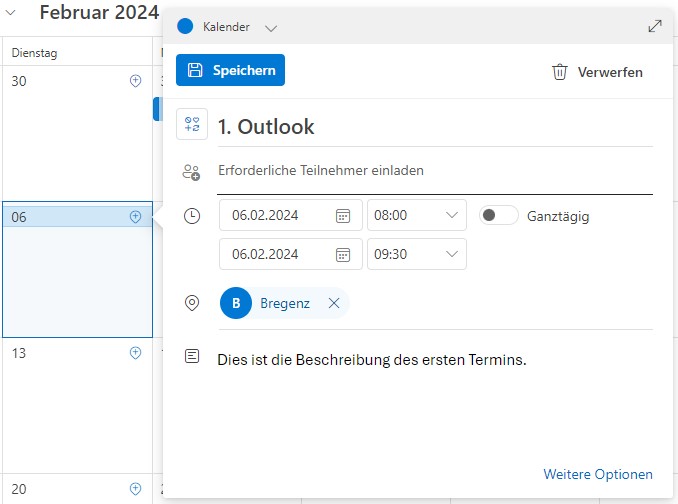Open the Kalender selection dropdown

pyautogui.click(x=271, y=27)
